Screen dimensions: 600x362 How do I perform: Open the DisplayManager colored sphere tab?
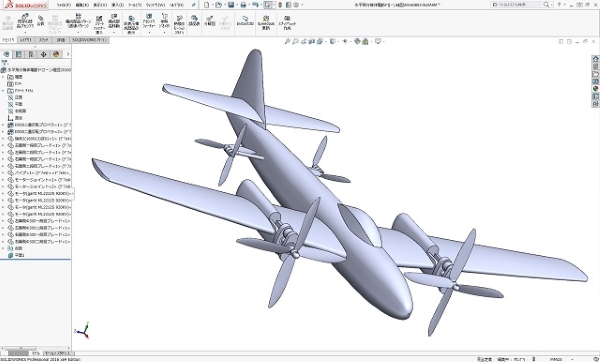56,54
